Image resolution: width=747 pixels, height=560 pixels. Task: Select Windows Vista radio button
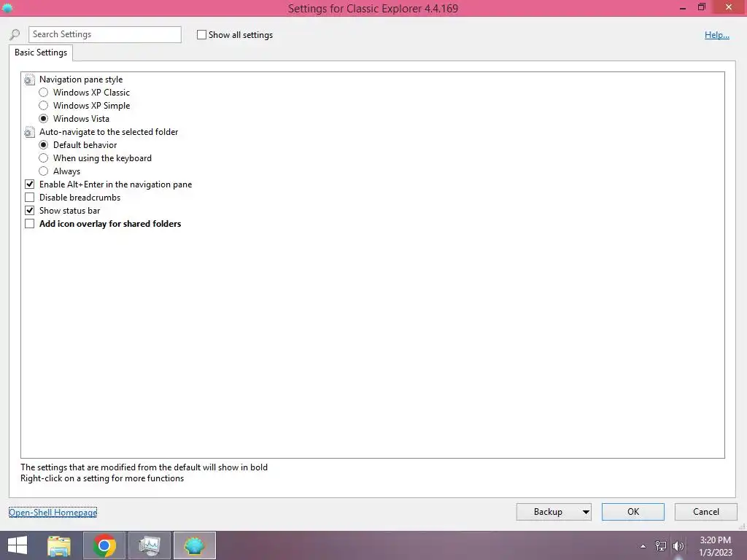(x=43, y=119)
